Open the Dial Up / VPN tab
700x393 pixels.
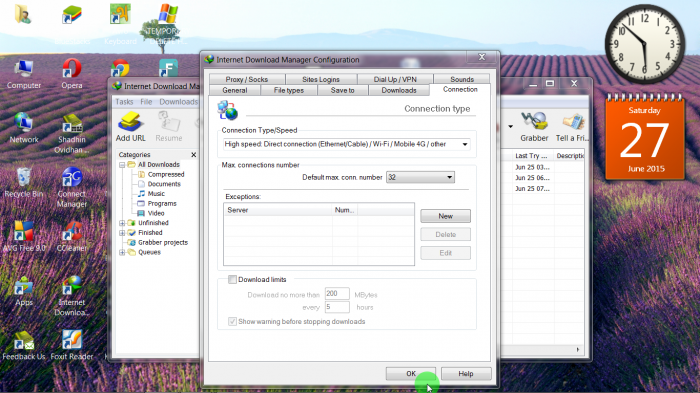point(395,79)
